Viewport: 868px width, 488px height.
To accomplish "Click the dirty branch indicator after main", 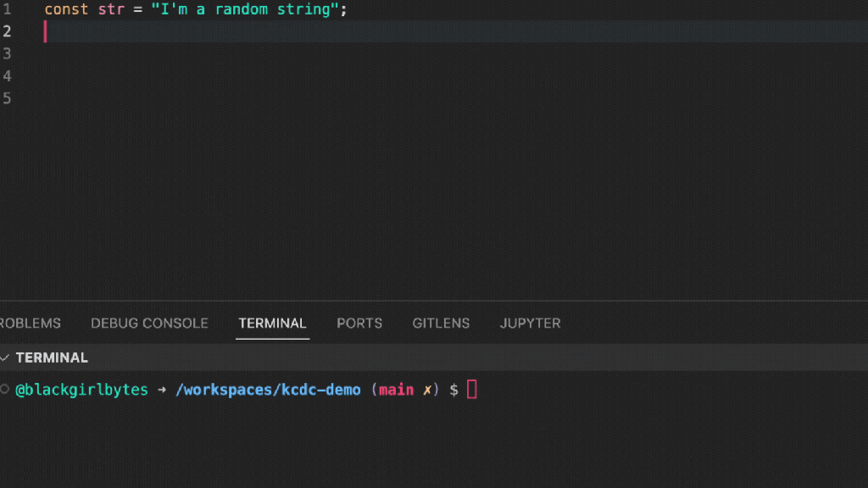I will click(x=428, y=390).
